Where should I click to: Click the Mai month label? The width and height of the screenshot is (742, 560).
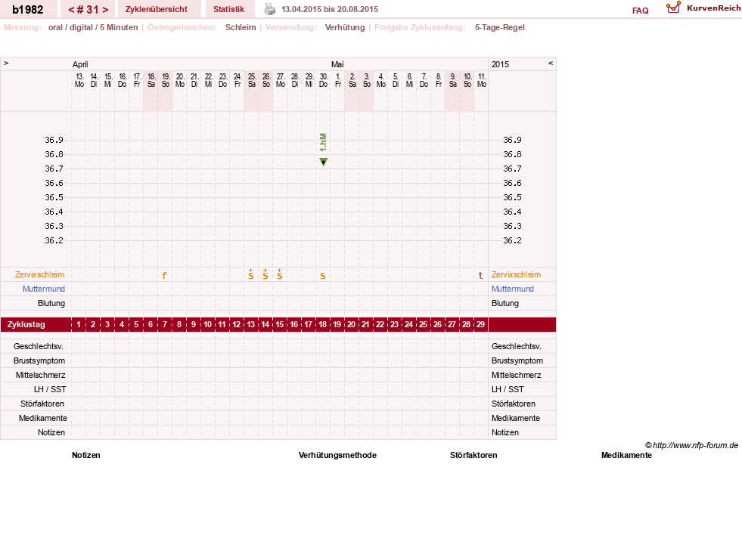(x=337, y=64)
